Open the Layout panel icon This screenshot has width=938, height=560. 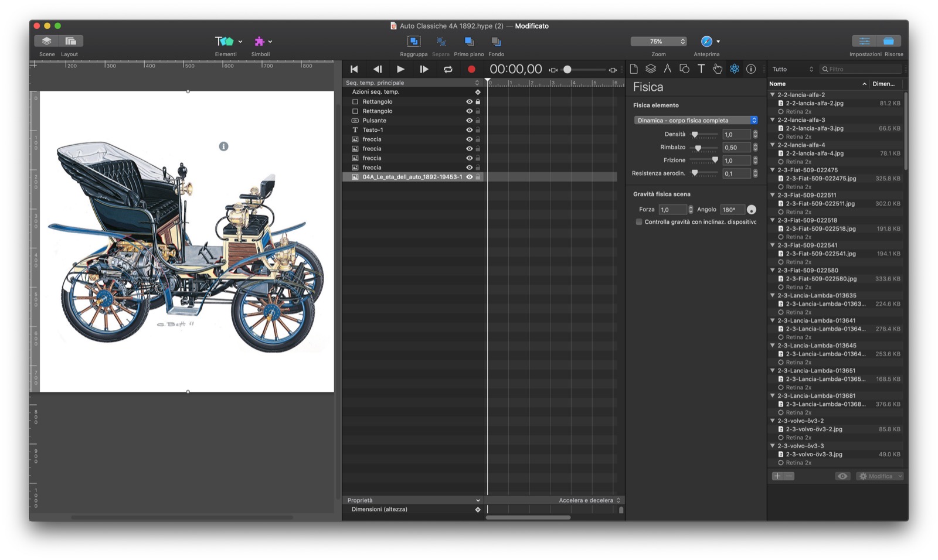[70, 41]
